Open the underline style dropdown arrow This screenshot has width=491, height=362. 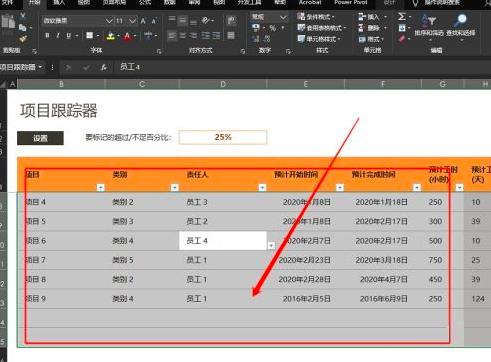77,36
